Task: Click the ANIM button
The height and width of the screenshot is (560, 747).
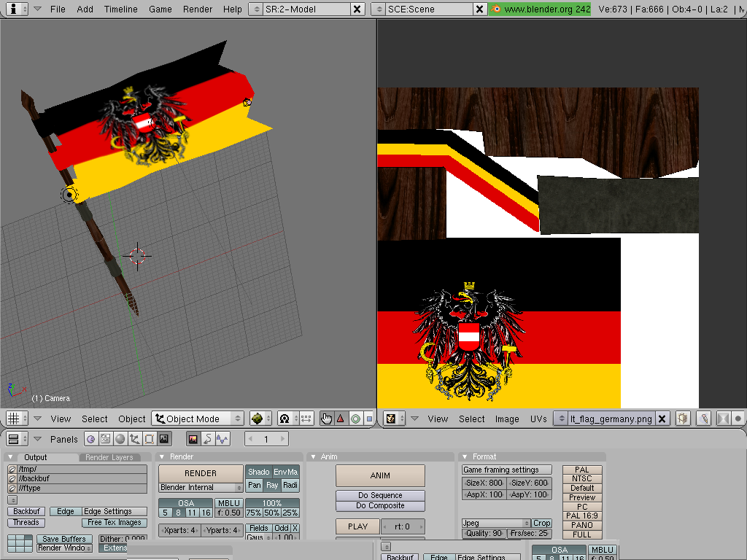Action: [x=380, y=475]
